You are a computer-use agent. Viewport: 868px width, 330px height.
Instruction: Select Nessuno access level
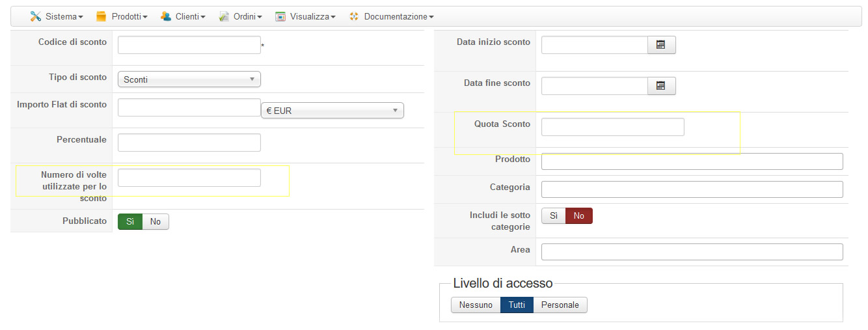coord(476,305)
